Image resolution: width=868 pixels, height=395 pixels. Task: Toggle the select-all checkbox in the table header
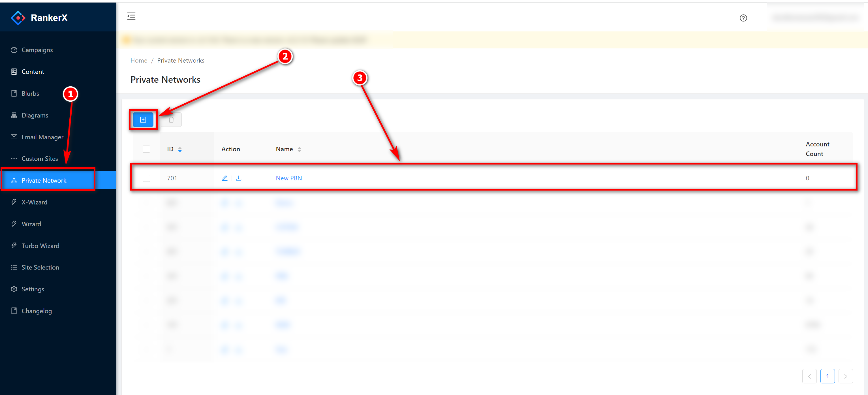pos(146,149)
